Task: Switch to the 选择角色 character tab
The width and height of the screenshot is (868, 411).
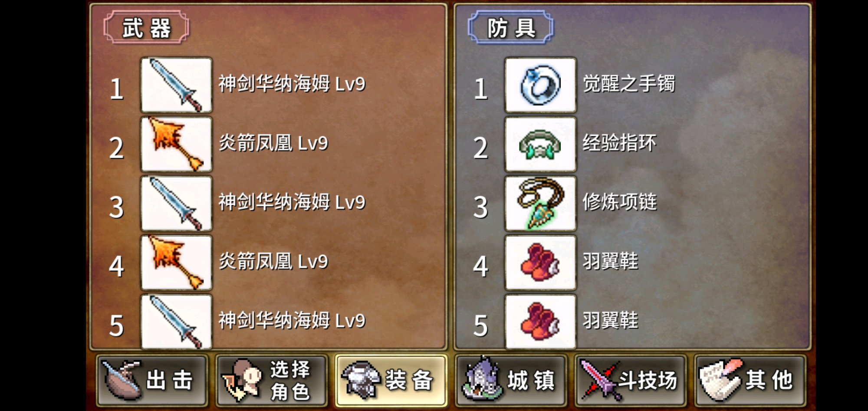Action: tap(271, 380)
